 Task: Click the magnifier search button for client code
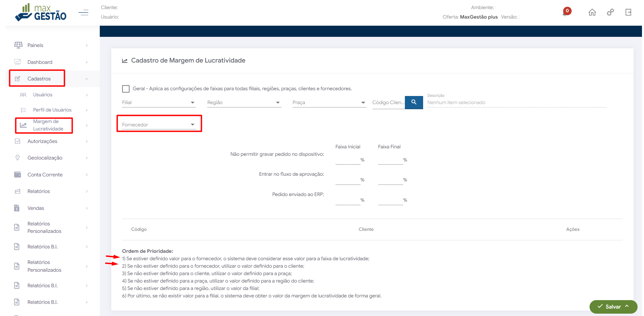414,102
